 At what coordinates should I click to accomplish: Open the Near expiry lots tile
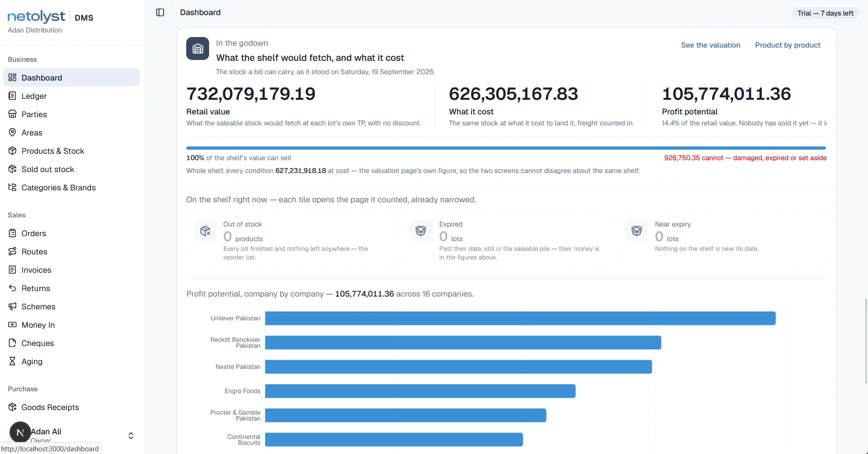click(722, 240)
